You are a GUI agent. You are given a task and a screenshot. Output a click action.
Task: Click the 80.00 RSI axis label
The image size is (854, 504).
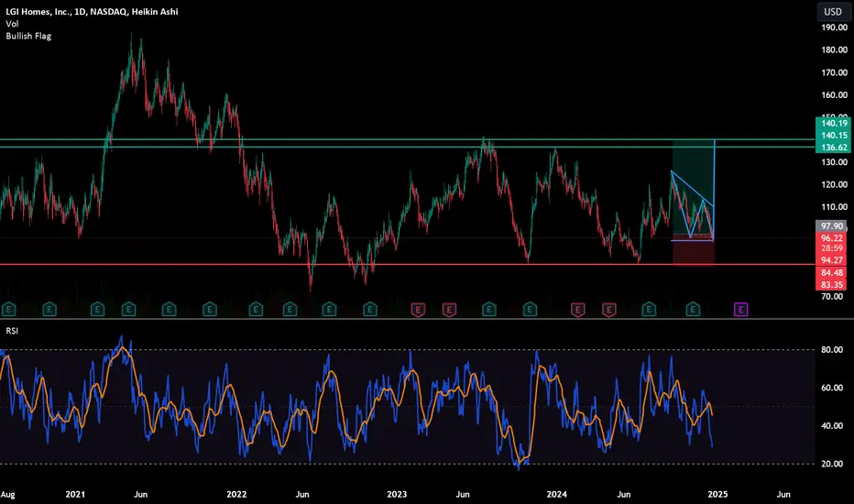coord(832,350)
